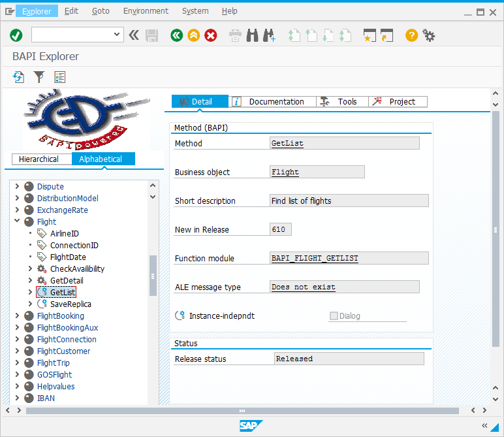The height and width of the screenshot is (437, 504).
Task: Collapse the Flight node
Action: pyautogui.click(x=17, y=221)
